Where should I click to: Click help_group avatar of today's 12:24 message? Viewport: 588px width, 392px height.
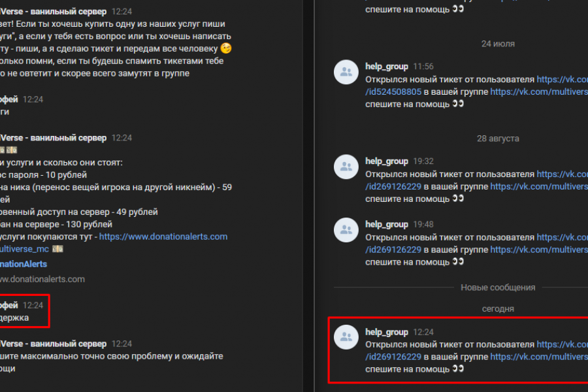346,337
